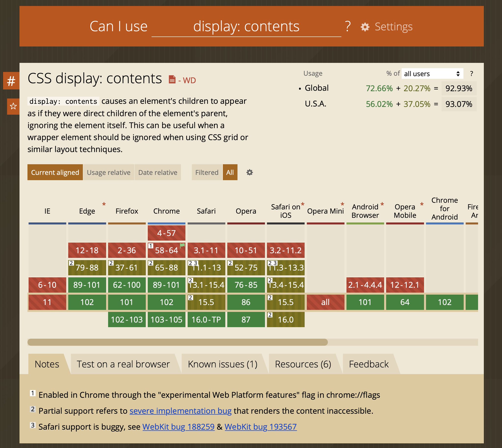The width and height of the screenshot is (502, 448).
Task: Switch to the Known issues tab
Action: tap(222, 364)
